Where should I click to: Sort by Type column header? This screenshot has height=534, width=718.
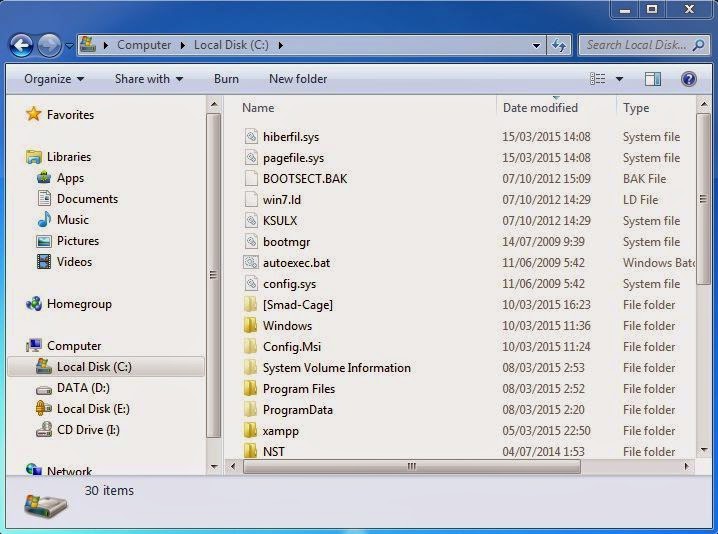click(x=636, y=108)
